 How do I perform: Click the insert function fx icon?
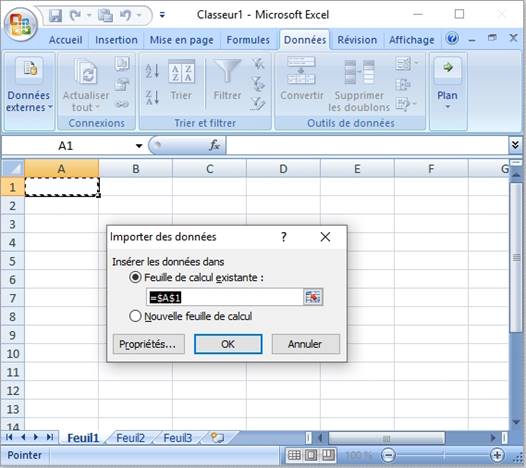tap(214, 145)
